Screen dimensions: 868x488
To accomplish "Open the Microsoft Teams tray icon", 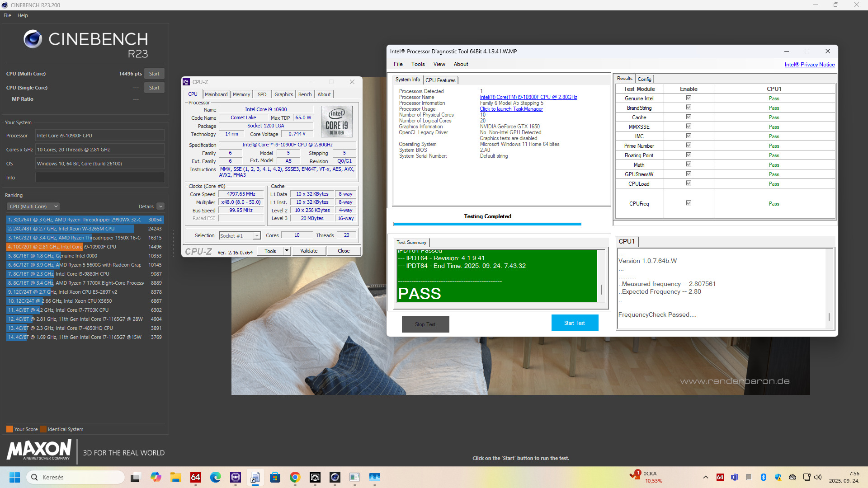I will pyautogui.click(x=735, y=477).
